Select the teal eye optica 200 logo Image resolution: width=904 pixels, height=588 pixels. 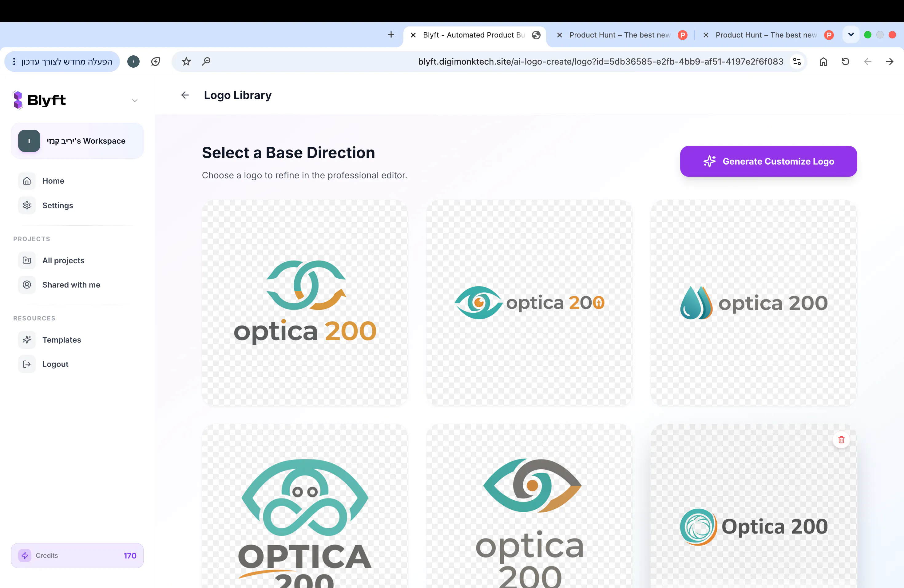pyautogui.click(x=529, y=303)
